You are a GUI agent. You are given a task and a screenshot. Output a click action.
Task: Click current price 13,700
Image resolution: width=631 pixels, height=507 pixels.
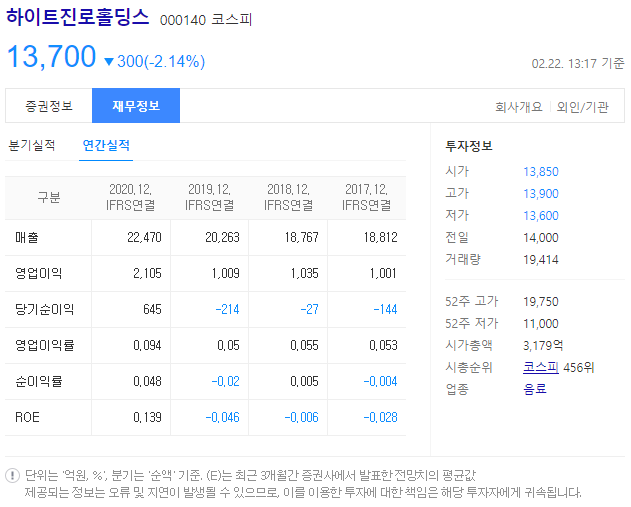[x=52, y=56]
